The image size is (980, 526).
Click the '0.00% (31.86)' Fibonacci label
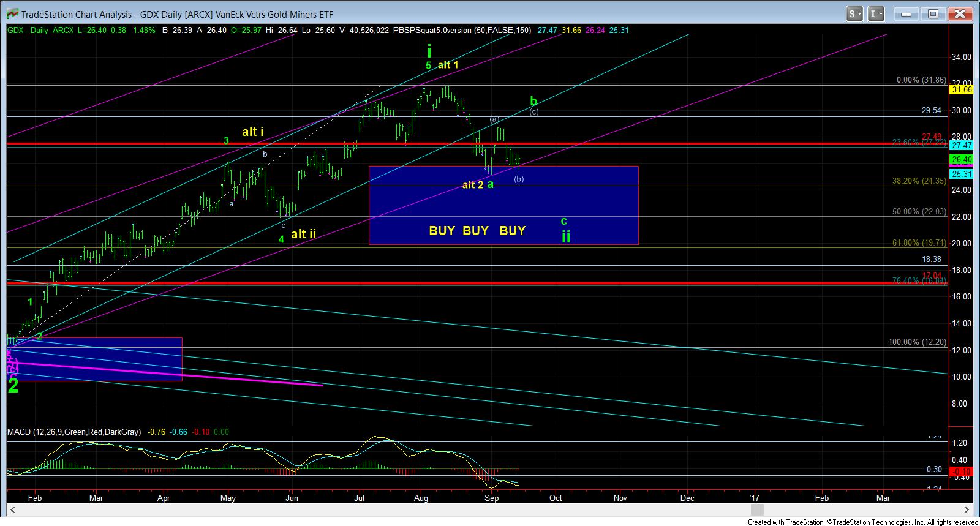922,80
